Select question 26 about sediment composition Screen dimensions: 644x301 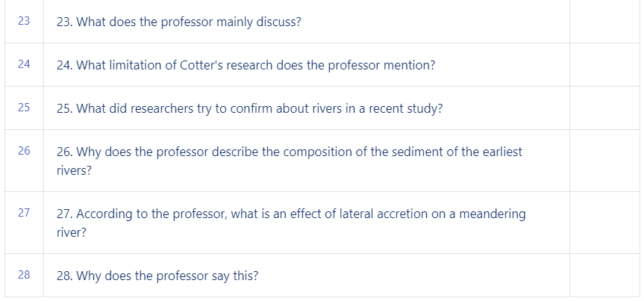point(289,152)
